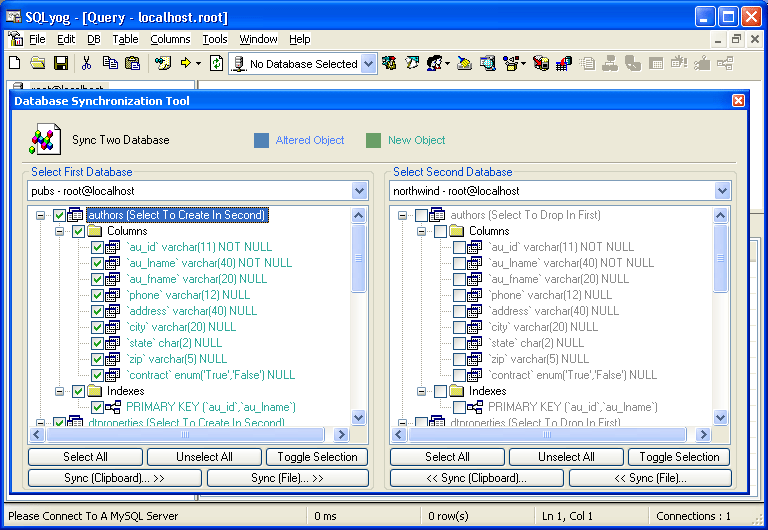Click the greyed-out table grid toolbar icon
Viewport: 768px width, 530px height.
(656, 63)
